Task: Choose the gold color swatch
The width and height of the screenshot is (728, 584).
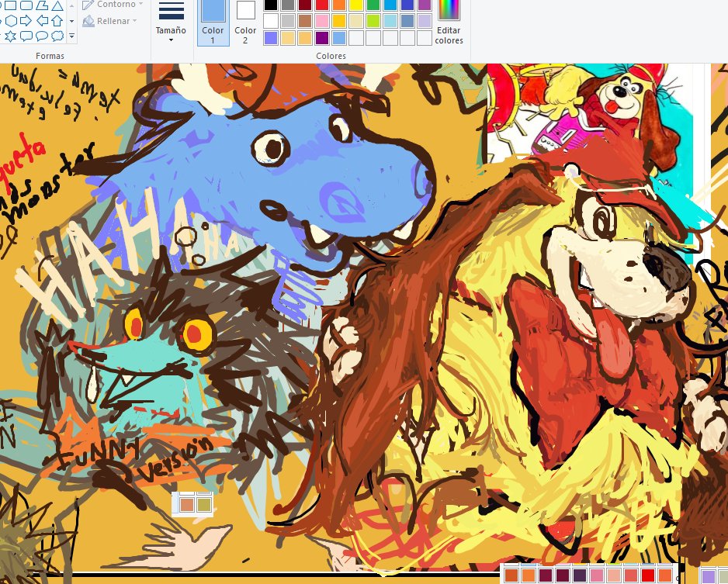Action: [339, 21]
